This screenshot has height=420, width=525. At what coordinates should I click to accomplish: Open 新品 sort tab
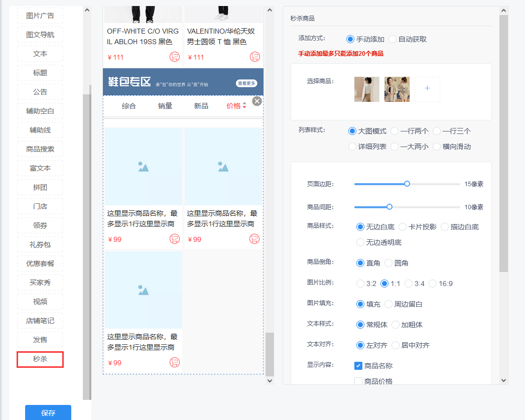tap(201, 106)
